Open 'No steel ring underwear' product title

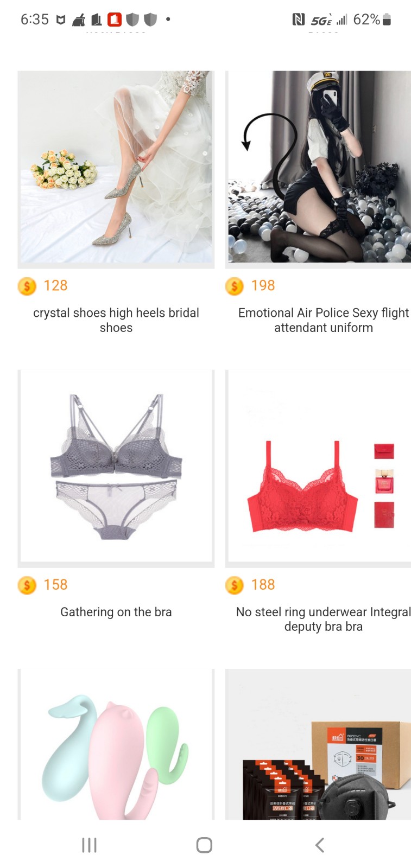pos(323,619)
